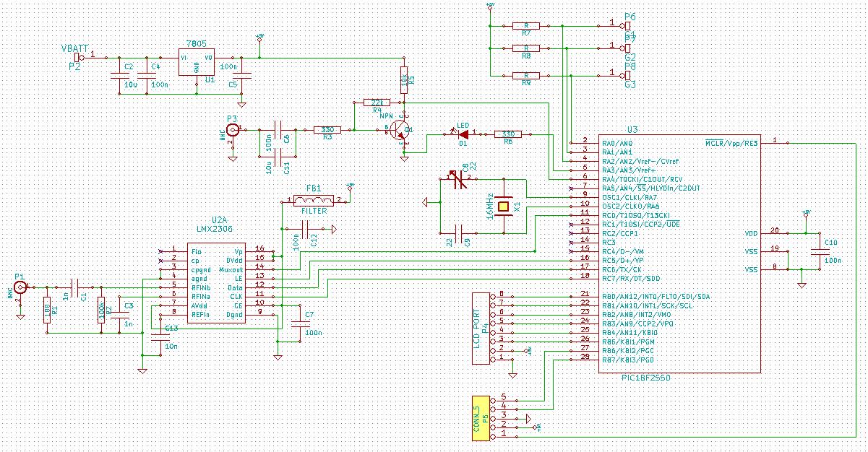Select capacitor C5 at regulator output

coord(243,75)
